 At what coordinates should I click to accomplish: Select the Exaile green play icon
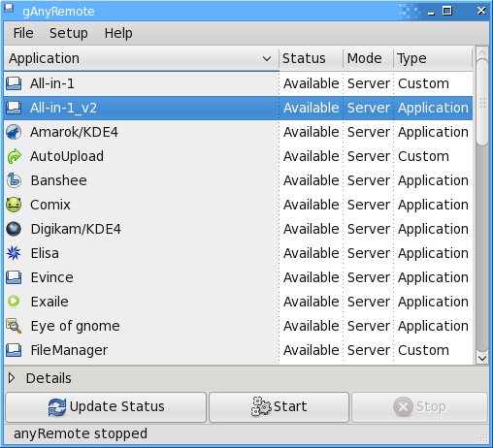(x=14, y=302)
